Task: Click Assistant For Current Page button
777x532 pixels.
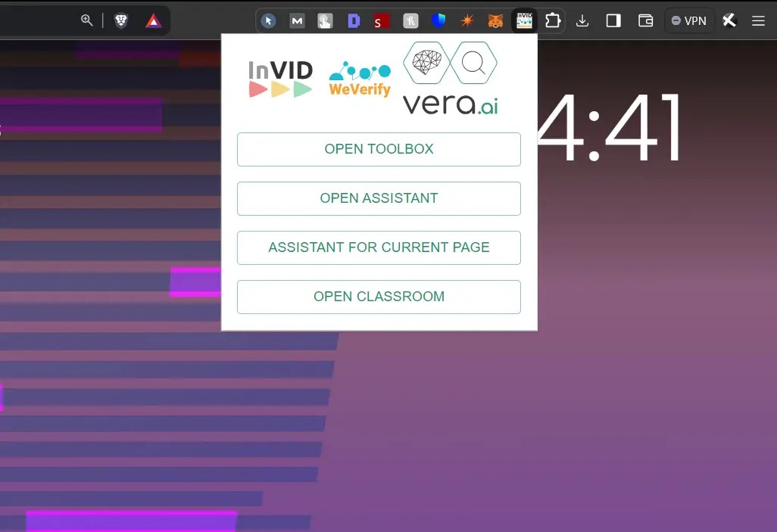Action: tap(379, 247)
